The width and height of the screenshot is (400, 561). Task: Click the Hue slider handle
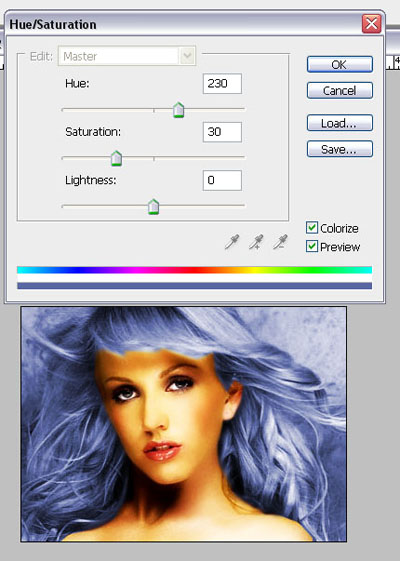point(179,110)
